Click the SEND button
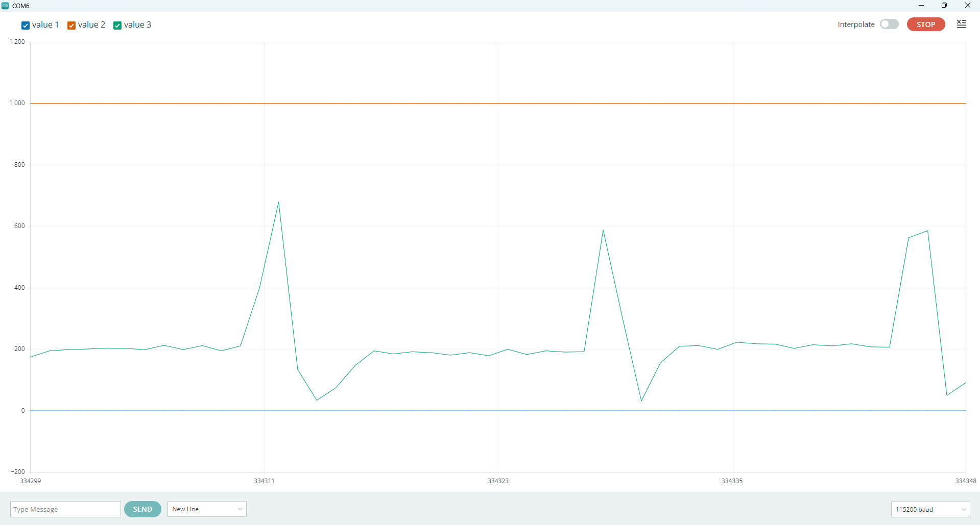 tap(142, 509)
